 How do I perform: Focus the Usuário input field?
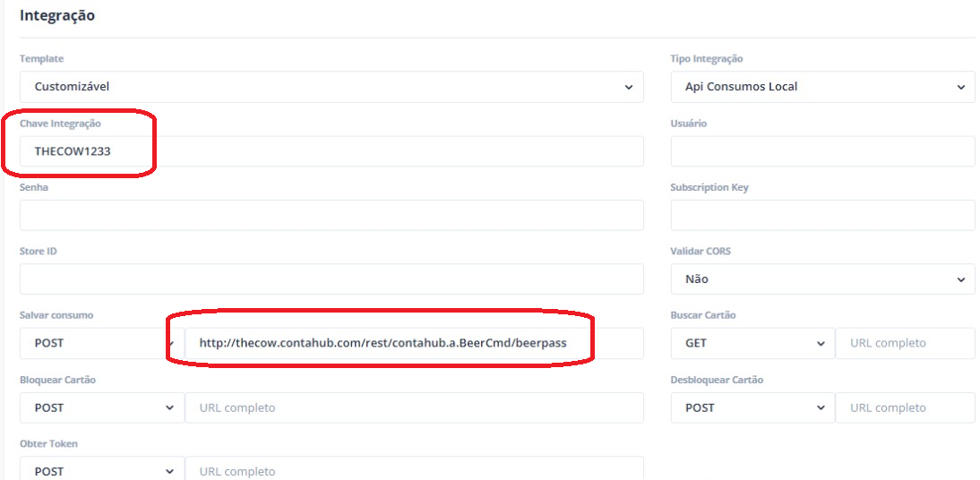click(x=822, y=151)
